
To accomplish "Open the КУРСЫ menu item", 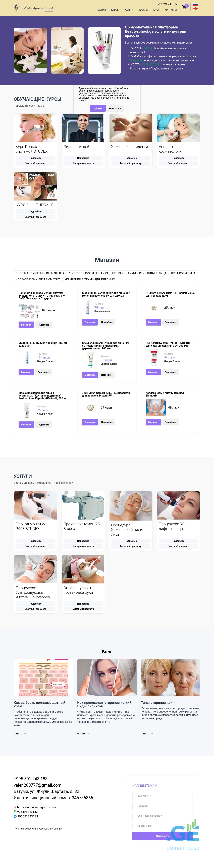I will pos(115,10).
